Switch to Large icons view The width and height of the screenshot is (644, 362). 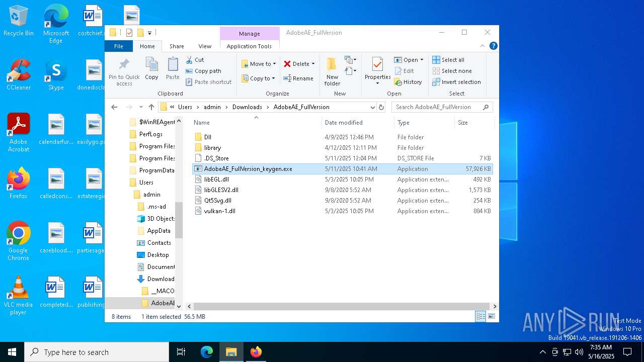492,316
